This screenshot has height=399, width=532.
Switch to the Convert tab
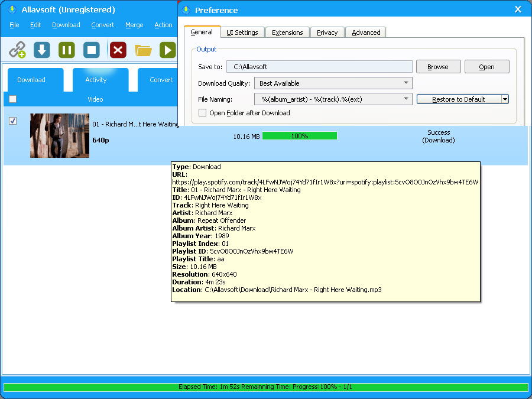(x=158, y=80)
